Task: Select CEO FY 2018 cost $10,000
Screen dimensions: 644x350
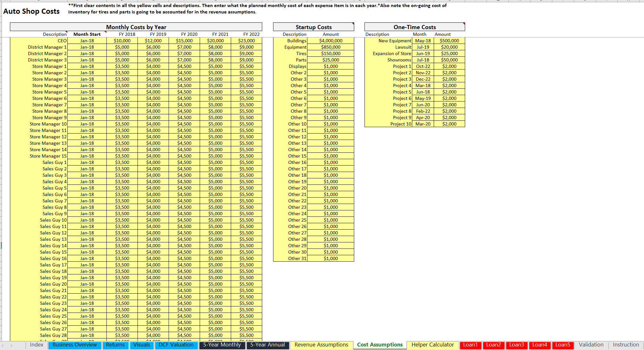Action: click(122, 41)
